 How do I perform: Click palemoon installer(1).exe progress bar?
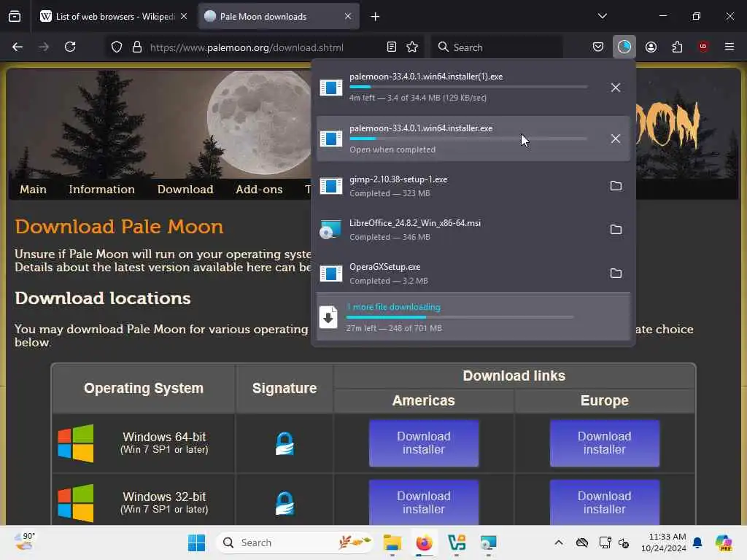tap(468, 87)
